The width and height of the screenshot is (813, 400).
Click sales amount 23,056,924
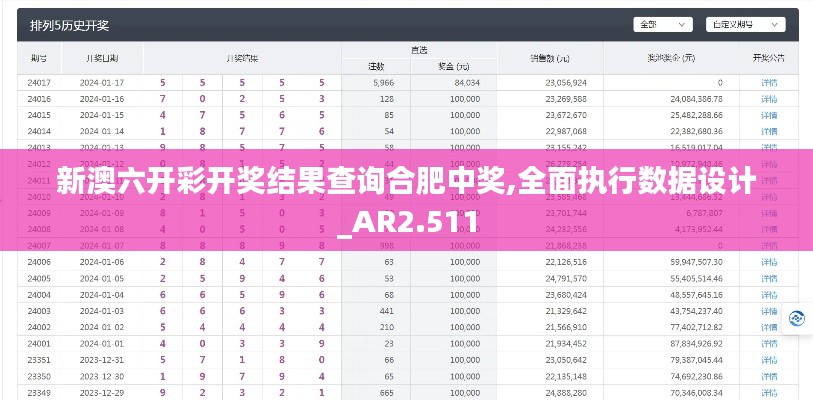[566, 82]
